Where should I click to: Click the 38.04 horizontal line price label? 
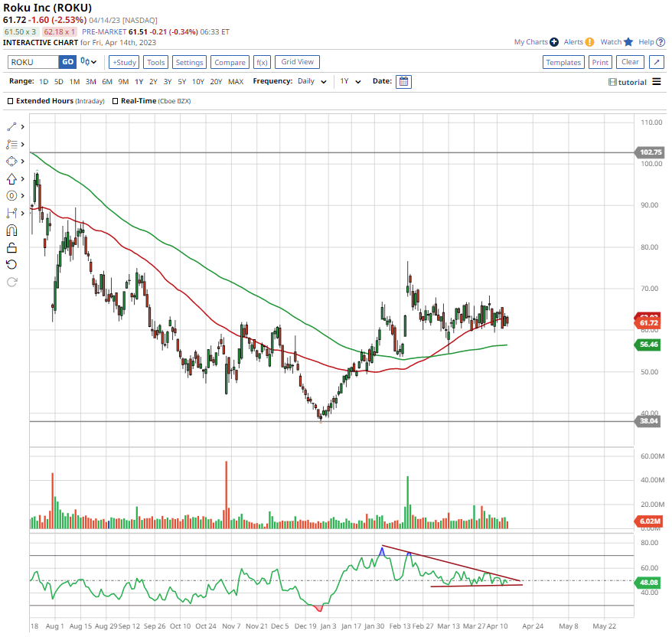click(648, 421)
